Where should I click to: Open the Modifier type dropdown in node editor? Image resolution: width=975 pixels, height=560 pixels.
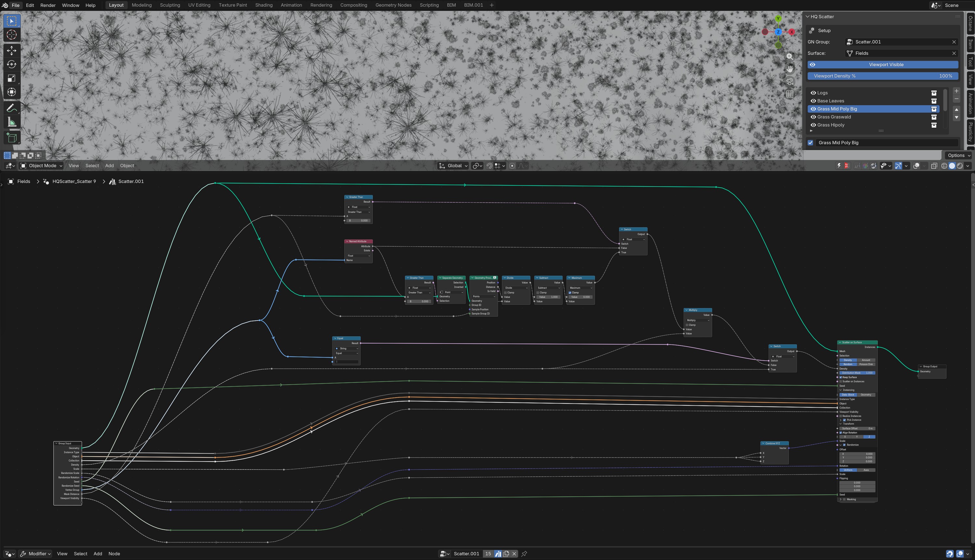point(35,554)
